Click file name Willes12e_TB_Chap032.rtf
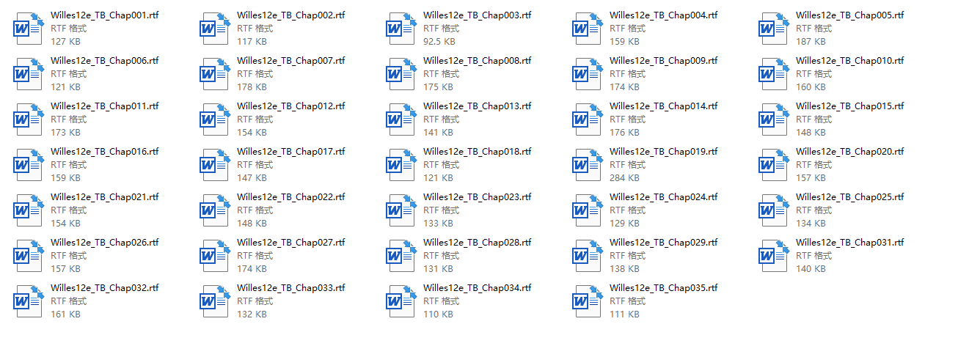Viewport: 980px width, 357px height. point(105,288)
